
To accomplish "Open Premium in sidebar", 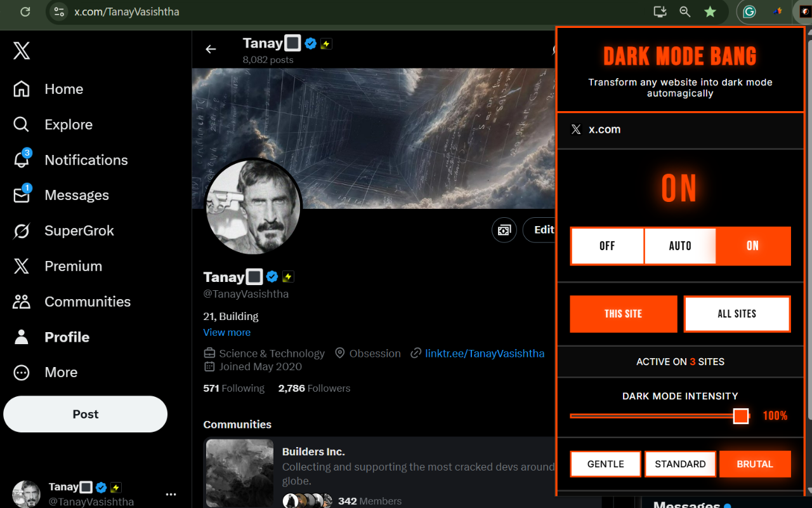I will pos(58,266).
